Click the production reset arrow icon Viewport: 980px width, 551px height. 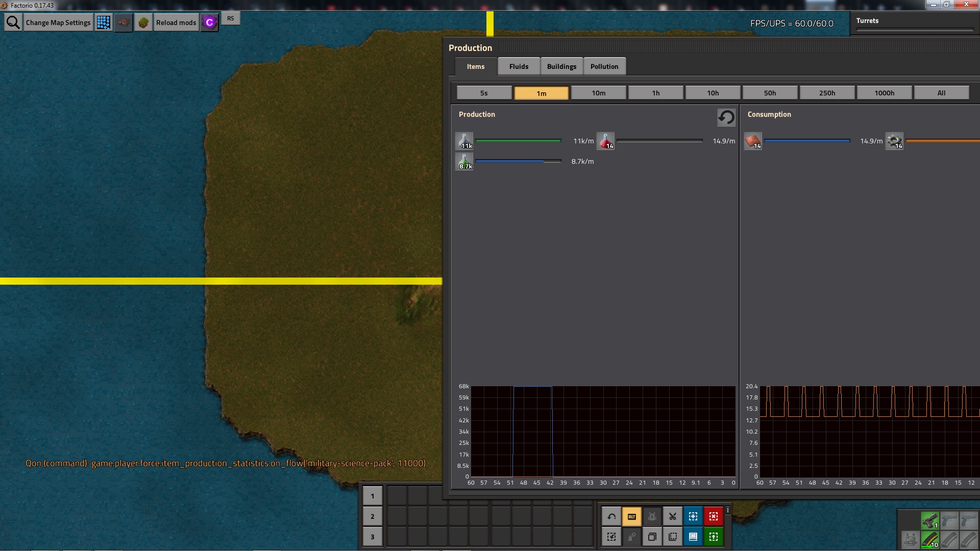pos(726,117)
